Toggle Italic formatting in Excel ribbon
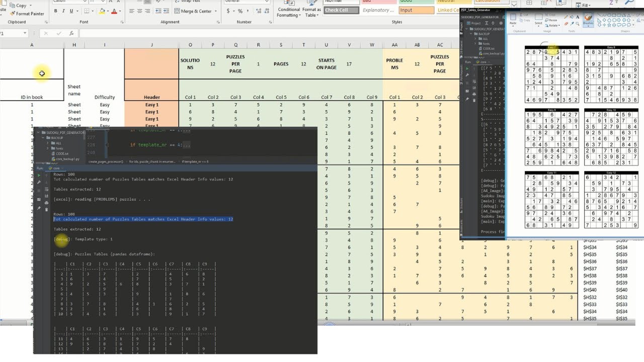The image size is (644, 362). click(63, 11)
